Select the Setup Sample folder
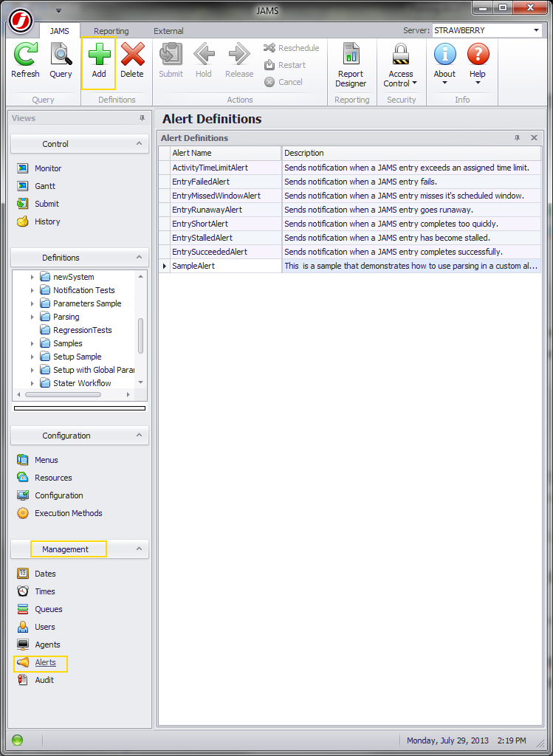The width and height of the screenshot is (553, 756). pos(77,357)
